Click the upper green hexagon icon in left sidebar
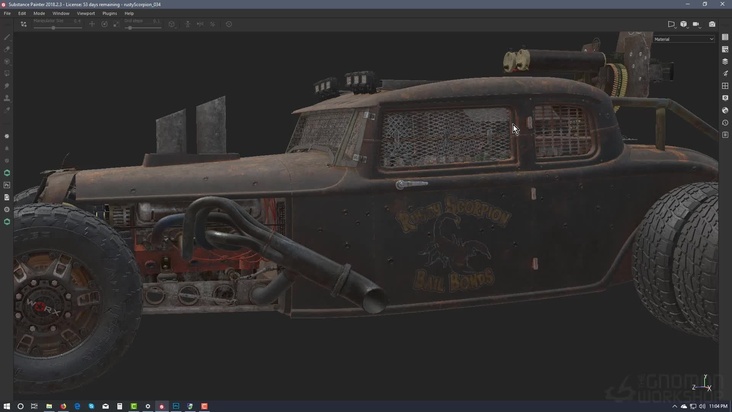 coord(7,173)
